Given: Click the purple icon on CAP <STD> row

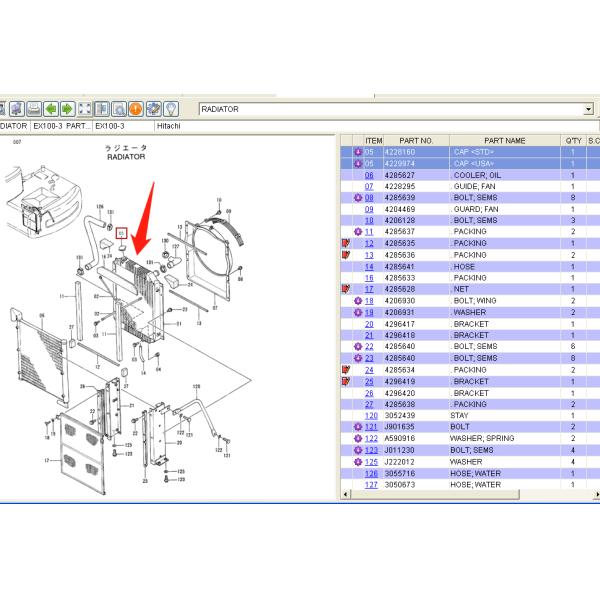Looking at the screenshot, I should pos(357,152).
